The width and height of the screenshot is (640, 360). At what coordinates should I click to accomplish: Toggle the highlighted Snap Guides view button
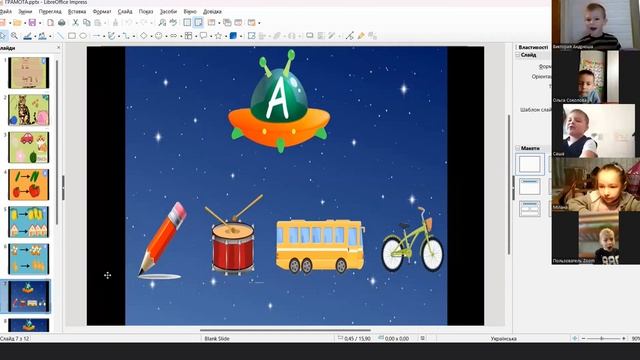click(x=198, y=23)
